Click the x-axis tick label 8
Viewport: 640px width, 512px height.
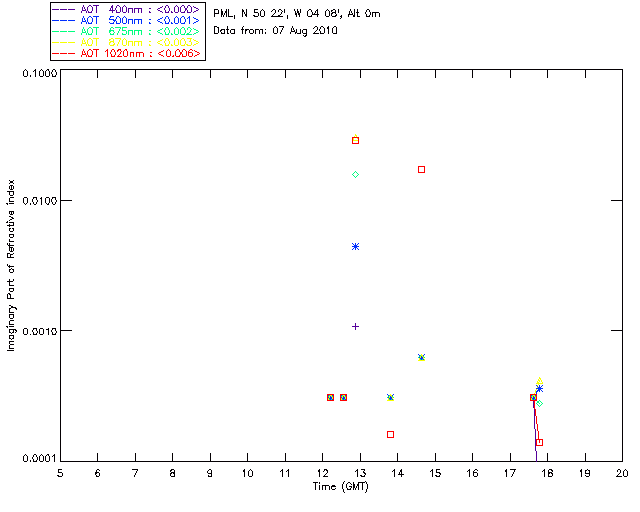[173, 473]
